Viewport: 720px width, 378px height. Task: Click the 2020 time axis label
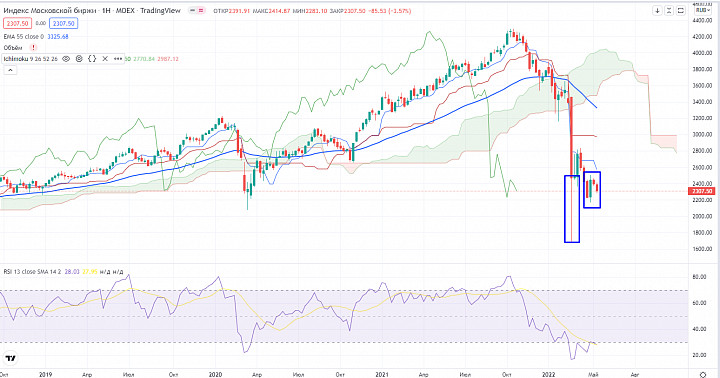coord(215,375)
